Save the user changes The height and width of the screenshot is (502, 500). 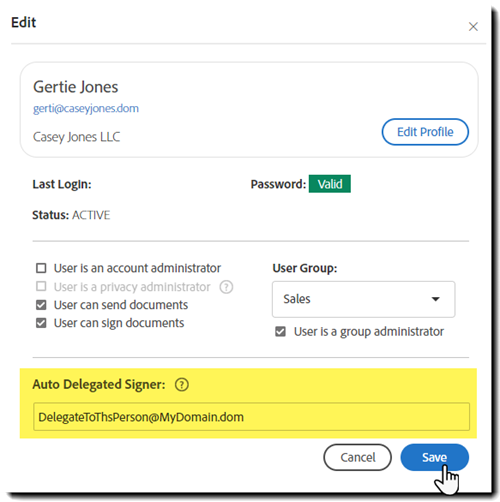(434, 457)
